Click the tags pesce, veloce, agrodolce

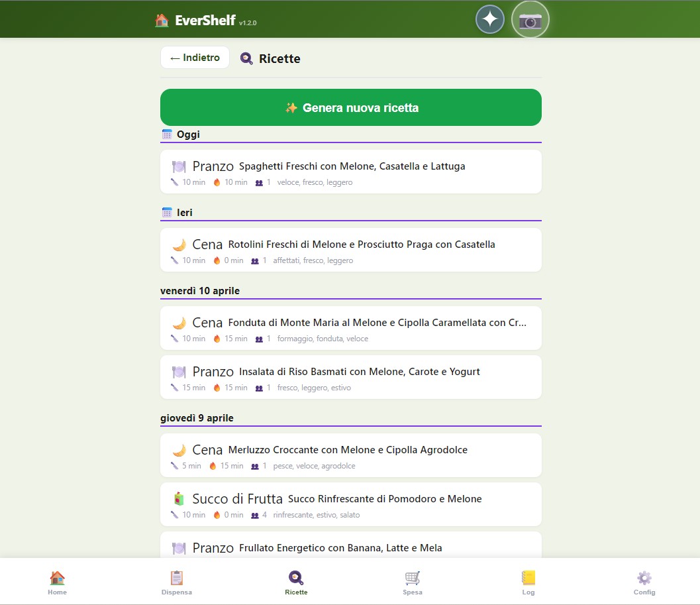click(x=315, y=466)
